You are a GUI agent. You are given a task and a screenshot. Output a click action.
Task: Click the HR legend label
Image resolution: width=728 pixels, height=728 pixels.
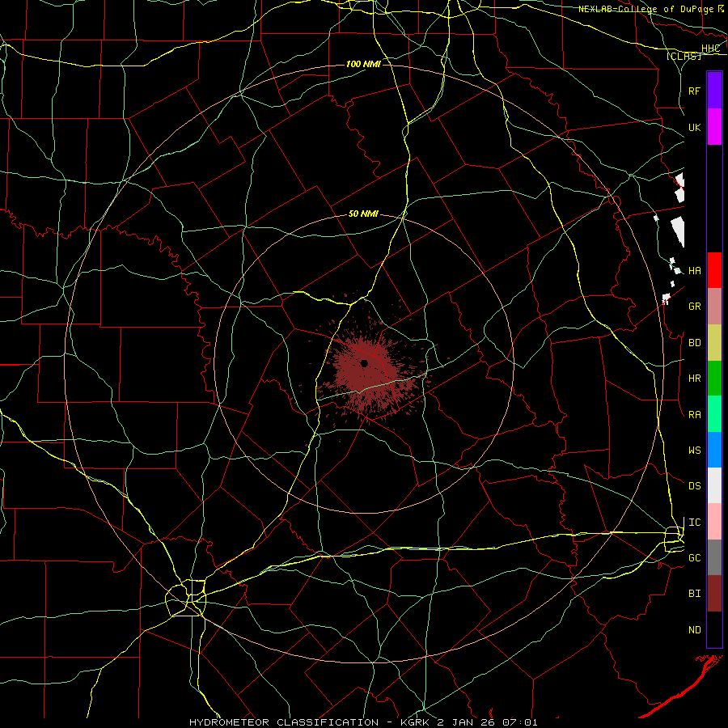tap(695, 379)
